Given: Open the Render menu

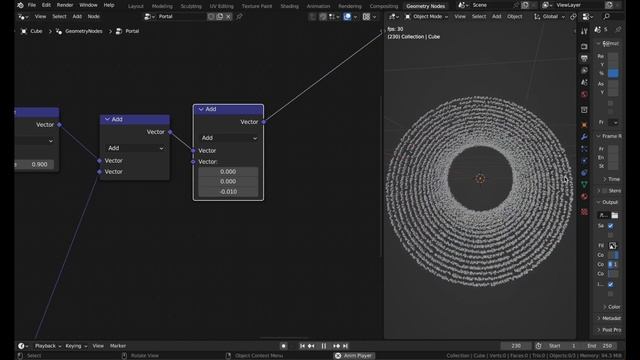Looking at the screenshot, I should (65, 5).
